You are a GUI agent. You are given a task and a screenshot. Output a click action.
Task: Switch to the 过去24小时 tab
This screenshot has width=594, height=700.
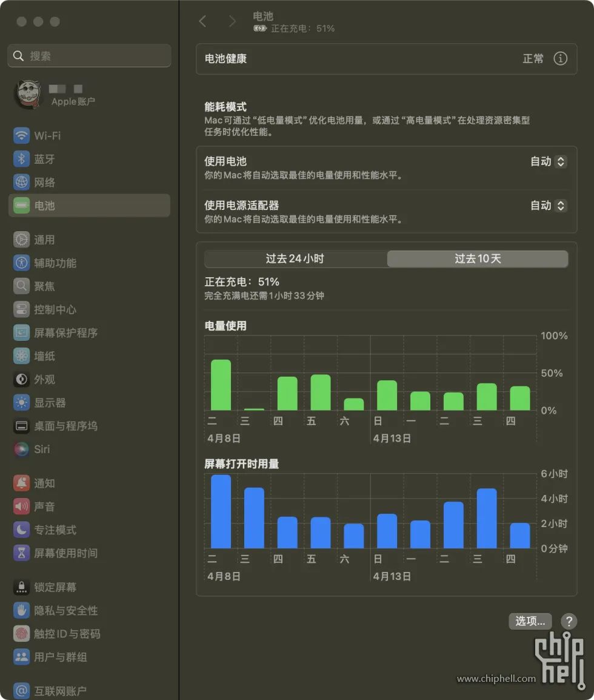pos(295,259)
